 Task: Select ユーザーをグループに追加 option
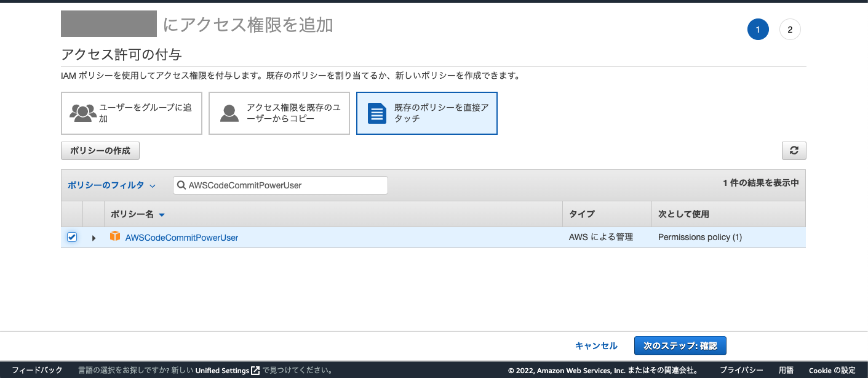tap(132, 113)
